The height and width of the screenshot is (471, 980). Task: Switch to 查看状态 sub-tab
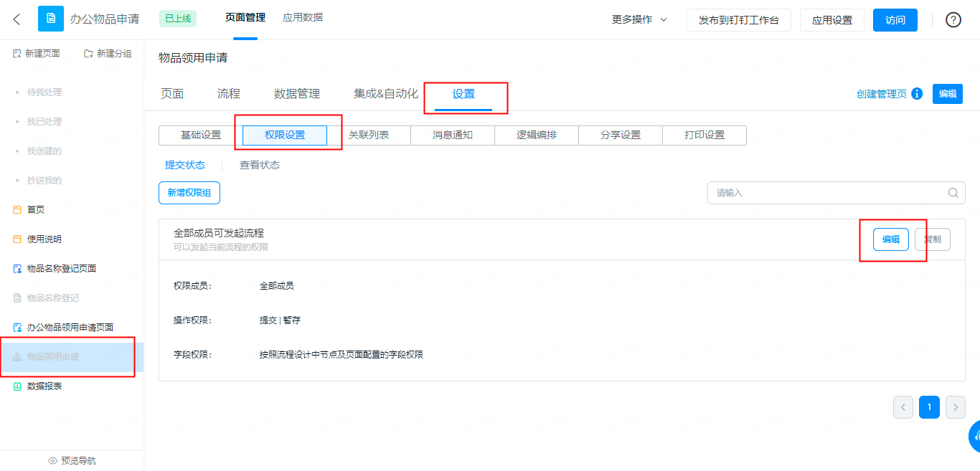pyautogui.click(x=260, y=166)
